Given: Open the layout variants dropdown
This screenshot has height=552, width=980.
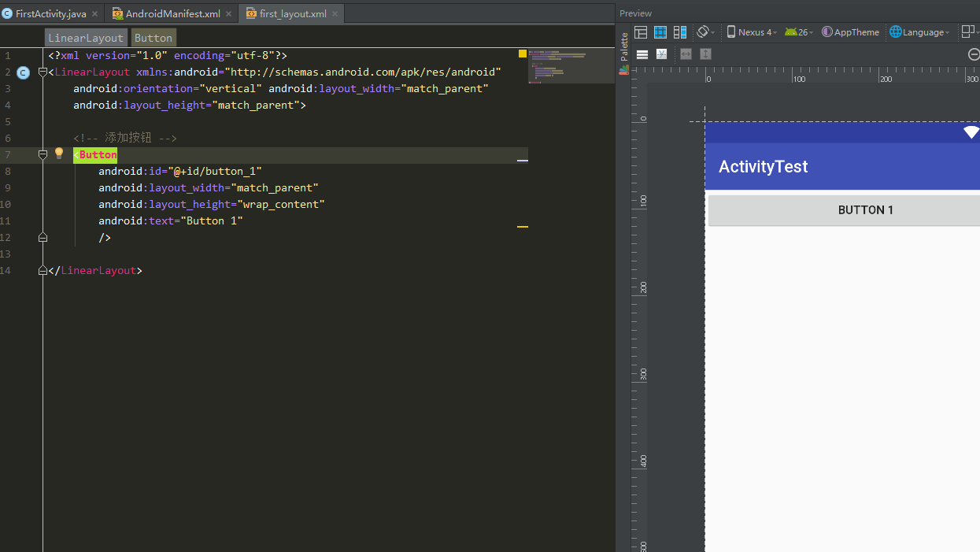Looking at the screenshot, I should click(971, 32).
